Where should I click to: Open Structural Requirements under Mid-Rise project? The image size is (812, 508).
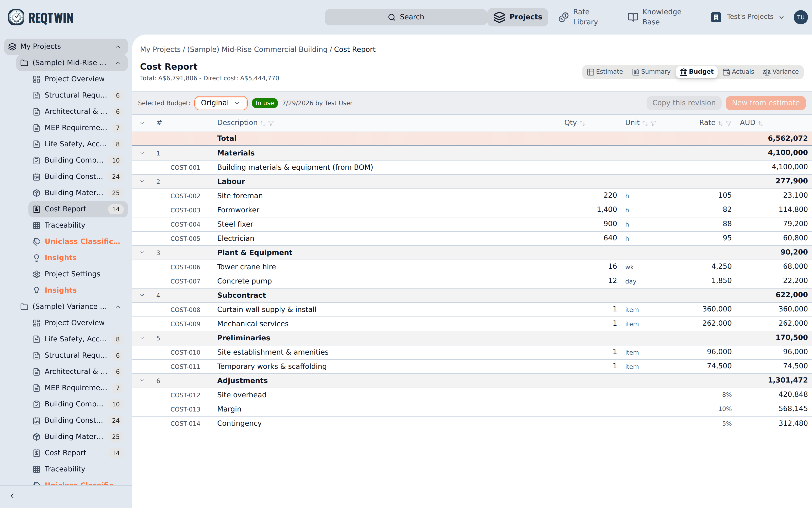pyautogui.click(x=78, y=96)
